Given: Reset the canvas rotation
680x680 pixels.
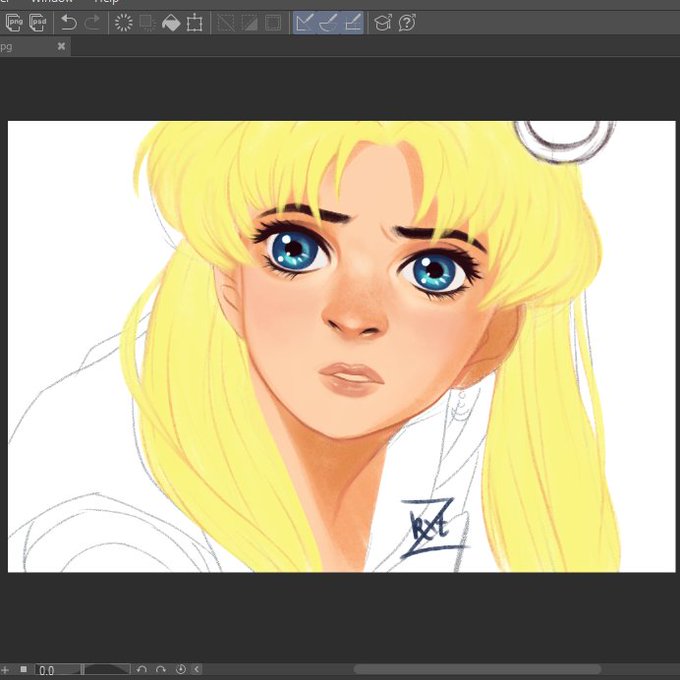Looking at the screenshot, I should 181,670.
